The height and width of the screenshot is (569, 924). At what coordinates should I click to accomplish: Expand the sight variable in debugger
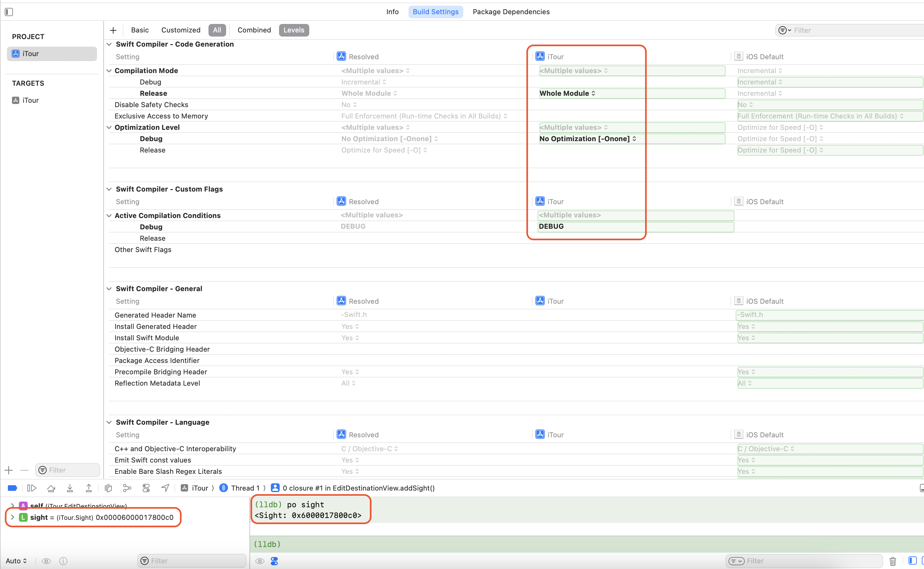pyautogui.click(x=12, y=517)
